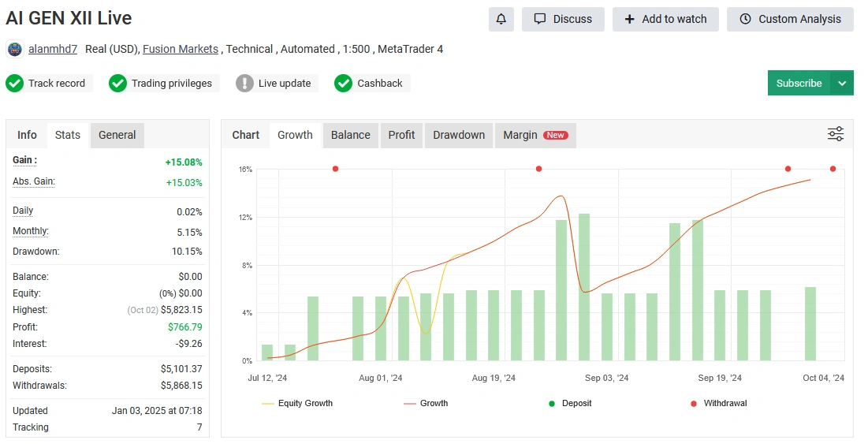This screenshot has width=868, height=444.
Task: Open the Drawdown chart tab
Action: point(459,135)
